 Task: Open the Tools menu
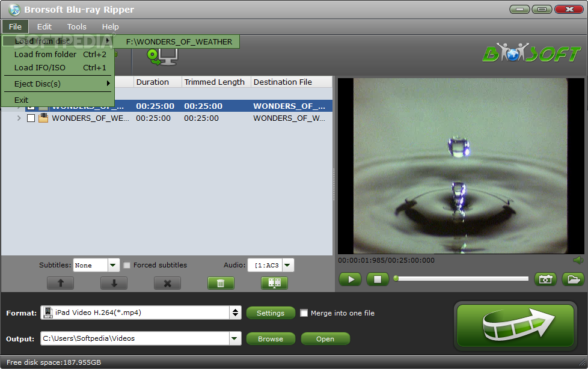(77, 26)
